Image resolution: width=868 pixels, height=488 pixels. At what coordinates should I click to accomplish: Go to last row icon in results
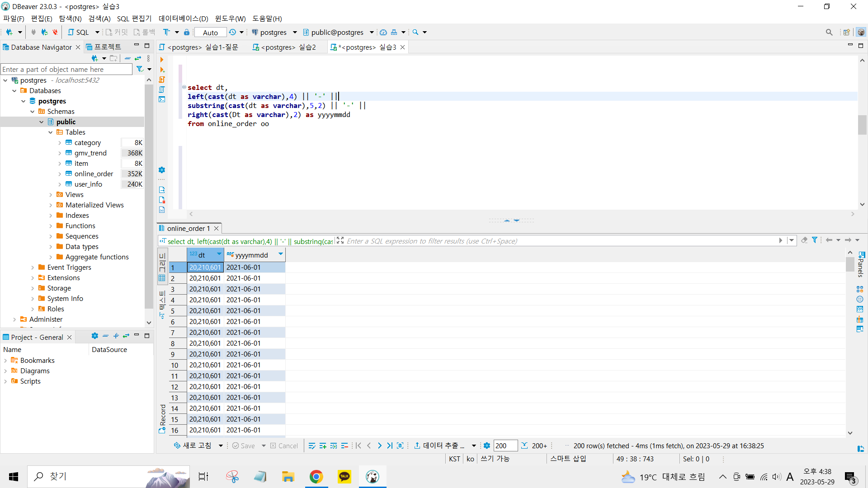click(x=390, y=446)
